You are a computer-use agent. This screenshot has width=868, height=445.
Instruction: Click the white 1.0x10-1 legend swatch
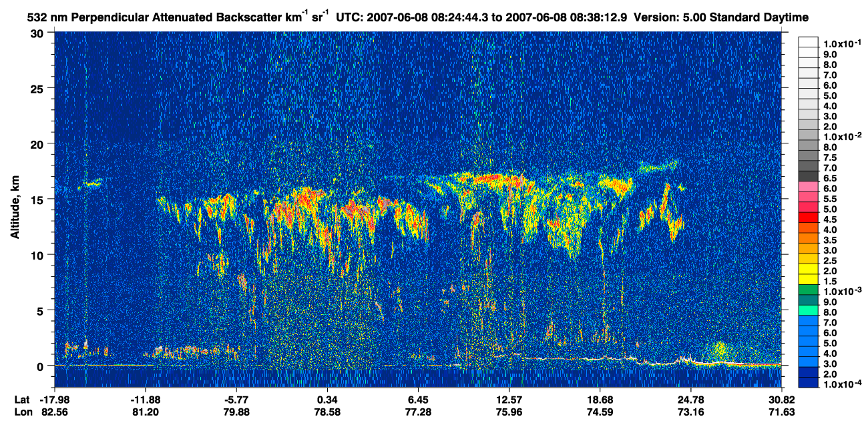[808, 42]
